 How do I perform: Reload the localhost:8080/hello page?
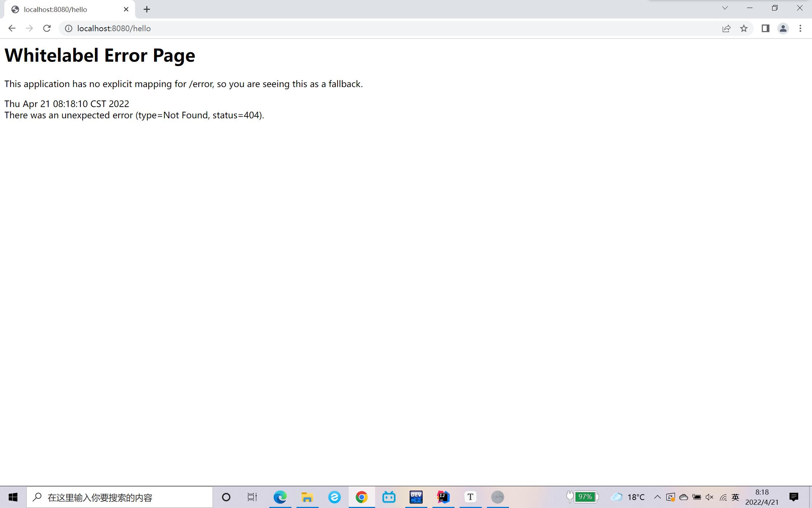coord(47,28)
